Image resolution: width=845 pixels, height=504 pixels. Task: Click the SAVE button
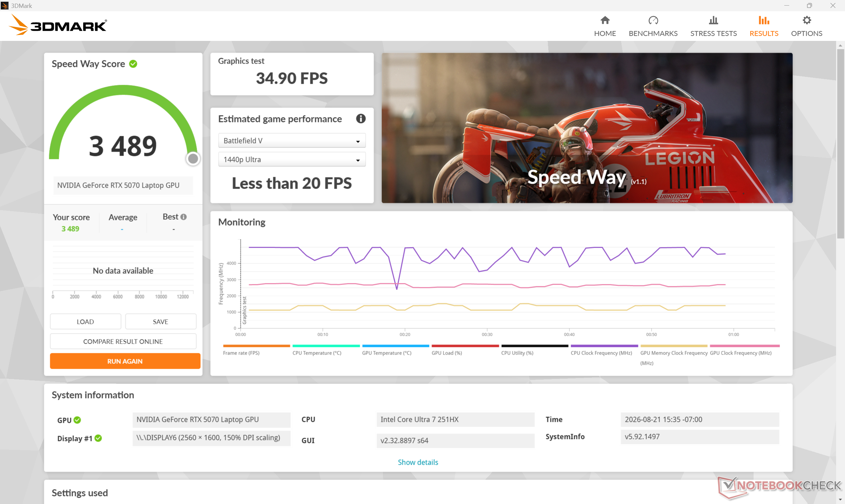pos(160,321)
